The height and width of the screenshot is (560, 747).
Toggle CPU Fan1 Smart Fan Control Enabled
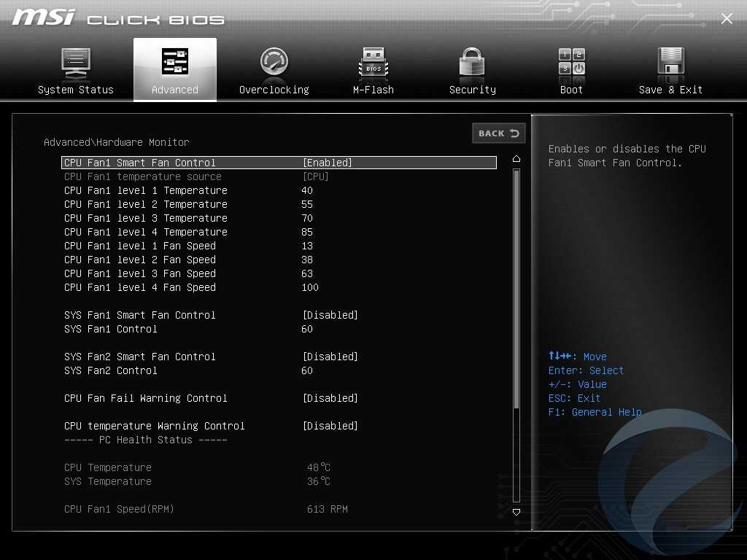pyautogui.click(x=327, y=163)
